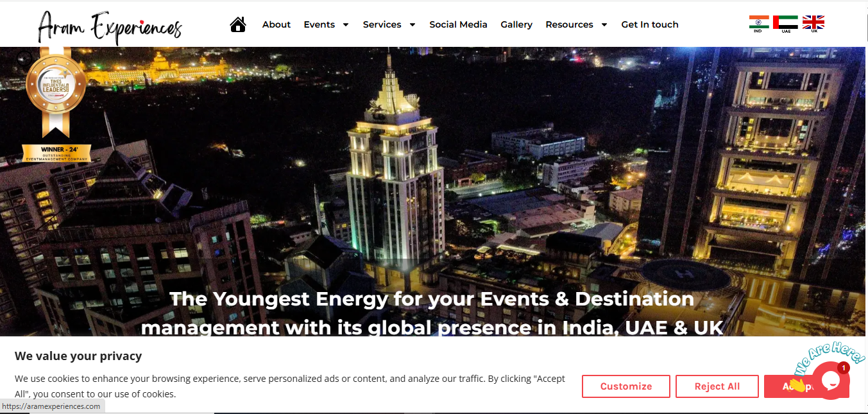Select the UAE flag icon
This screenshot has height=414, width=868.
pyautogui.click(x=785, y=23)
